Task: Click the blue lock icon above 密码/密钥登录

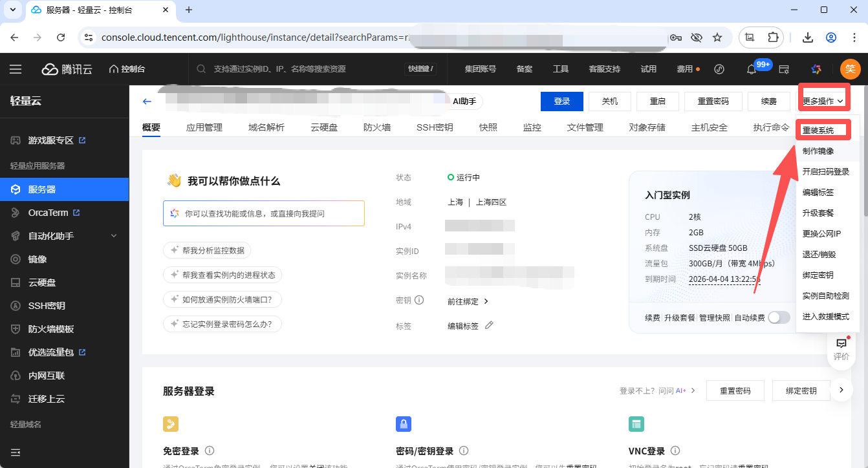Action: point(404,424)
